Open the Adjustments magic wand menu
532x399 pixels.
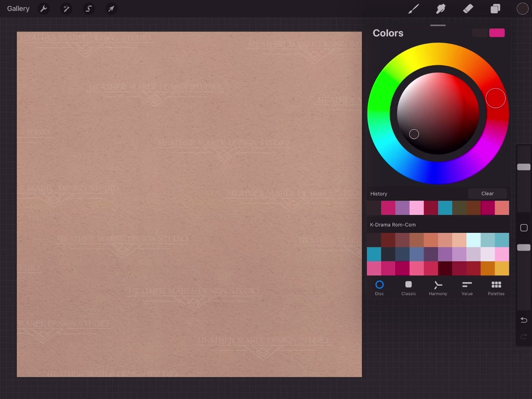click(66, 8)
